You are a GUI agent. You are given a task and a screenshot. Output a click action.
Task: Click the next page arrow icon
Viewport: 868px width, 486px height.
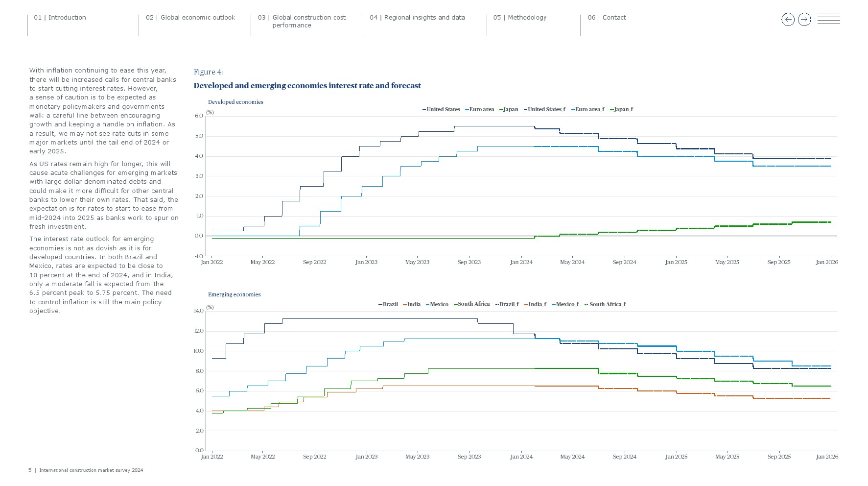804,20
